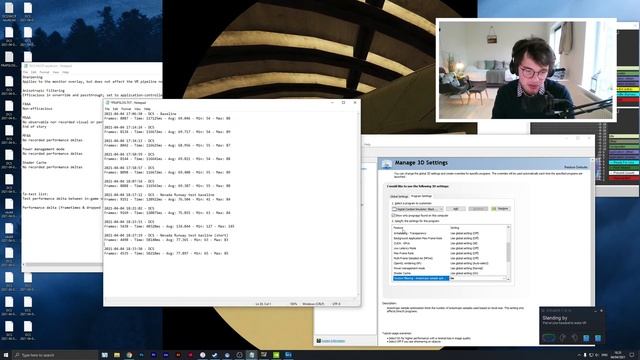Open File menu in front Notepad window

click(107, 109)
